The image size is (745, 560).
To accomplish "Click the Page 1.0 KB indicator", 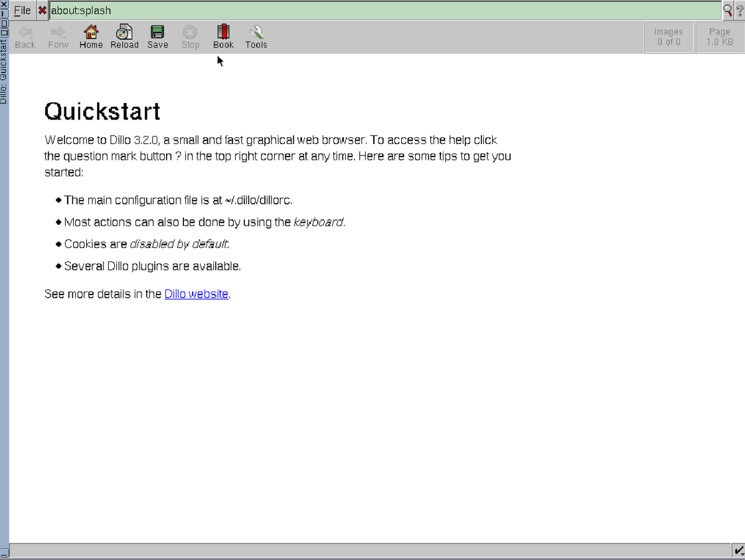I will pos(719,37).
